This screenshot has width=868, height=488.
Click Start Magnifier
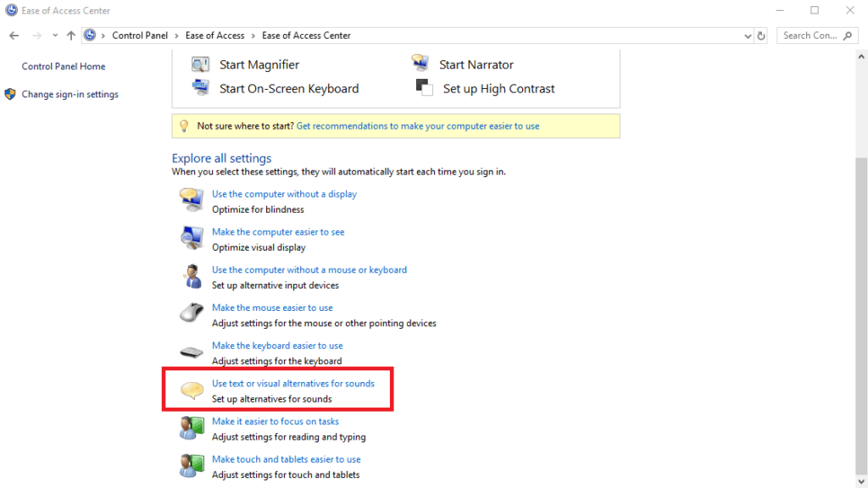[x=259, y=64]
